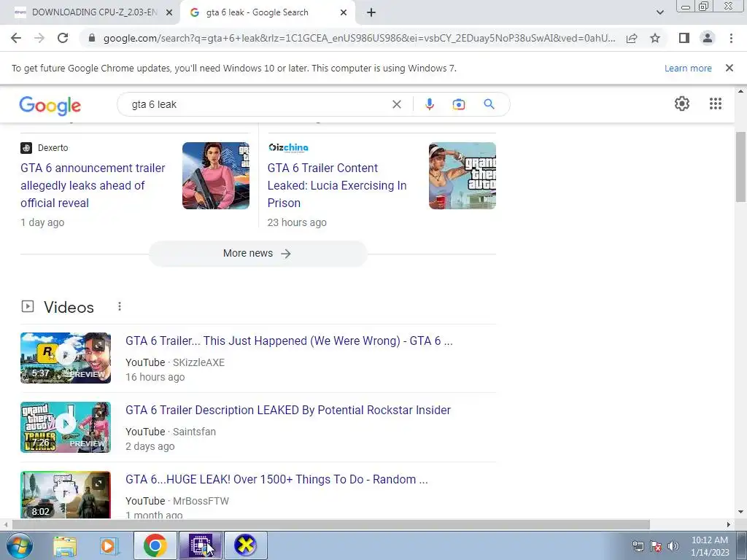Open the volume control in system tray

click(x=673, y=546)
